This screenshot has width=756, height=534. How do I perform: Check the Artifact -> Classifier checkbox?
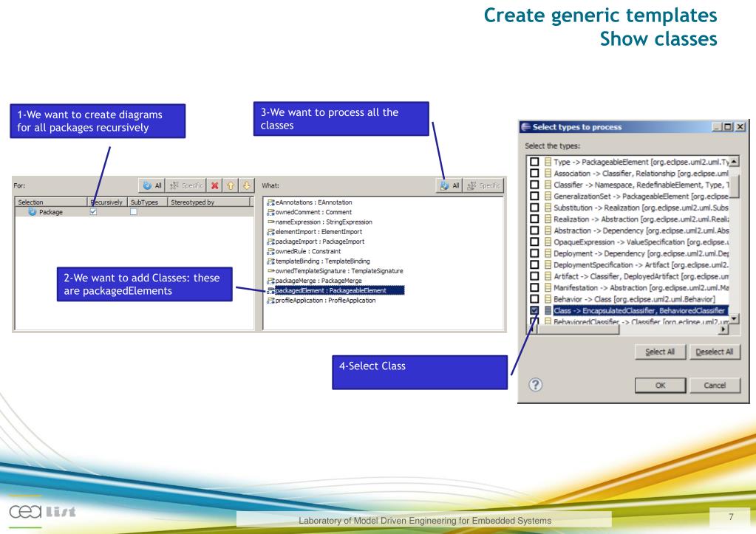pyautogui.click(x=534, y=276)
